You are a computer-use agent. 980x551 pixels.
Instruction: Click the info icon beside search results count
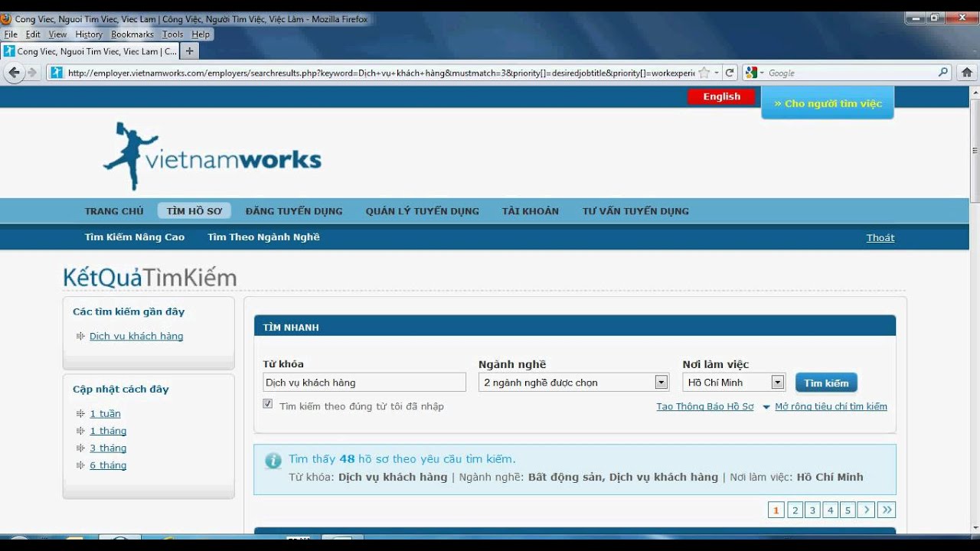[273, 461]
